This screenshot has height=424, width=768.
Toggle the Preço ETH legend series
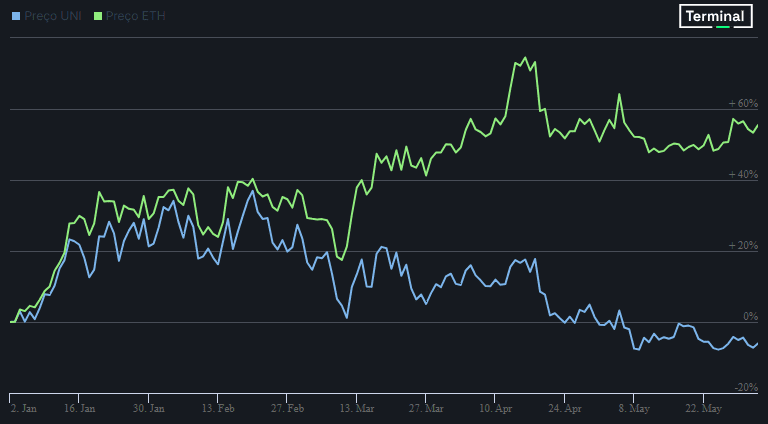point(129,16)
